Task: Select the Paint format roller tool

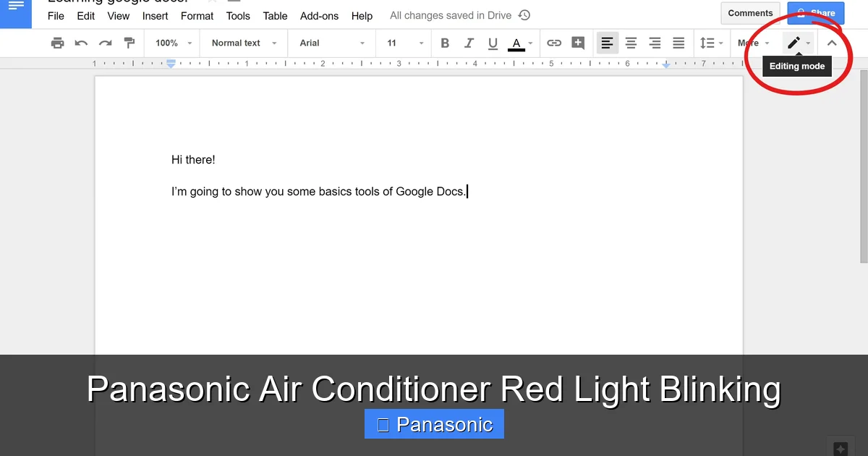Action: [129, 43]
